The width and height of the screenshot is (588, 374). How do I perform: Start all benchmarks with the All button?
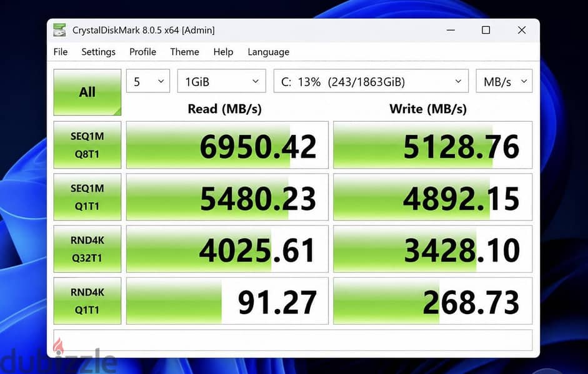(x=87, y=92)
